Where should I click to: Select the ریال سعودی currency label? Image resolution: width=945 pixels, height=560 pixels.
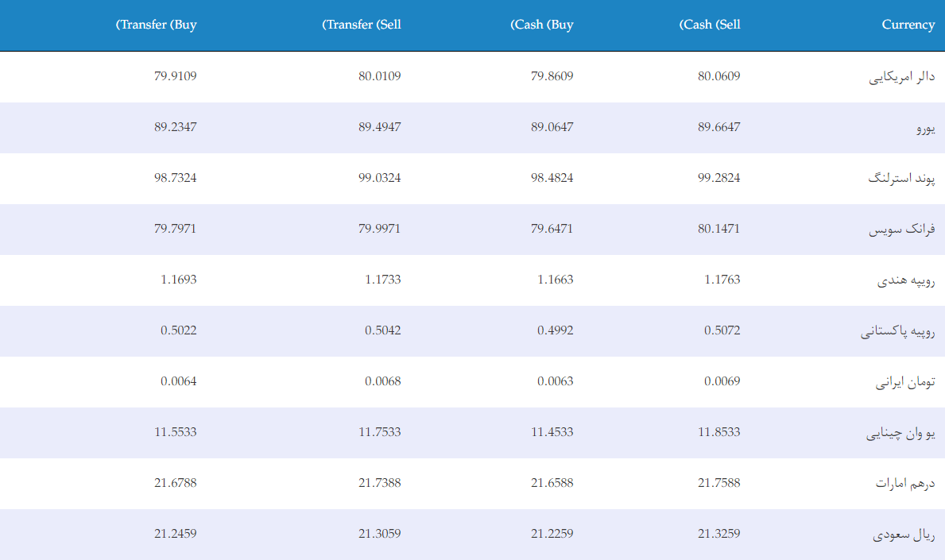click(904, 535)
